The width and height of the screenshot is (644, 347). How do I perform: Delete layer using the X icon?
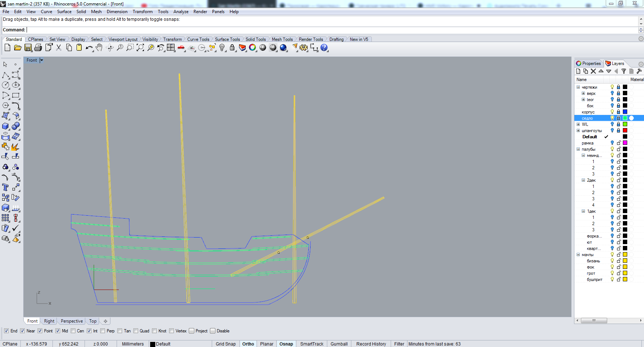tap(593, 72)
